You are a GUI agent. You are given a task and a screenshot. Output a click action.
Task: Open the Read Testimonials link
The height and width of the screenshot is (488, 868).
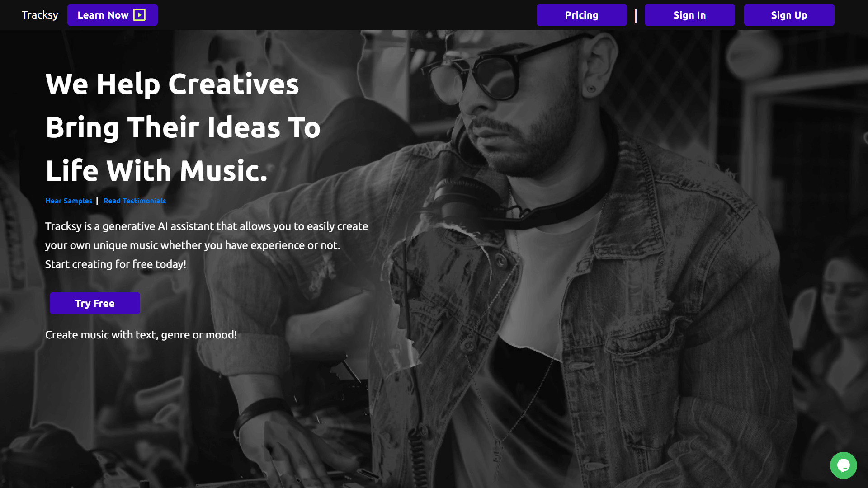pos(135,201)
